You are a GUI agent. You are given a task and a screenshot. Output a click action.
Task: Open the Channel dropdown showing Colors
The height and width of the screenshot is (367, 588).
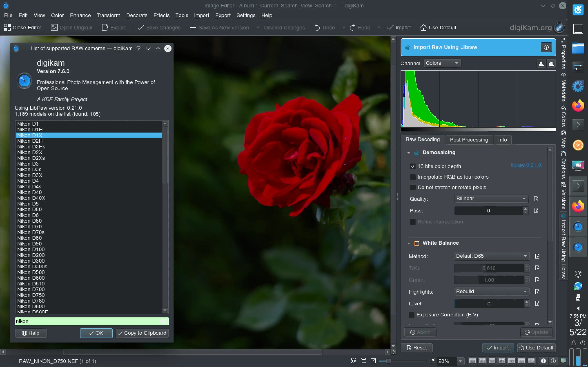(x=442, y=63)
